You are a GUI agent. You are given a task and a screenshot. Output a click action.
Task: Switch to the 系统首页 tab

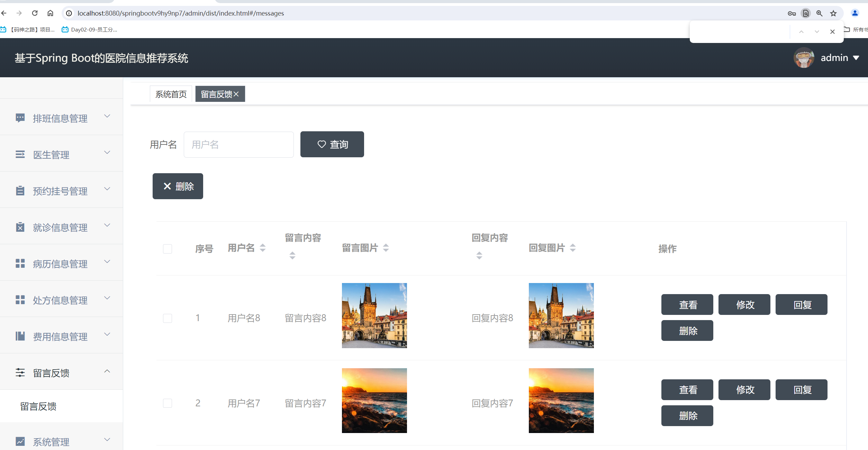(x=171, y=94)
